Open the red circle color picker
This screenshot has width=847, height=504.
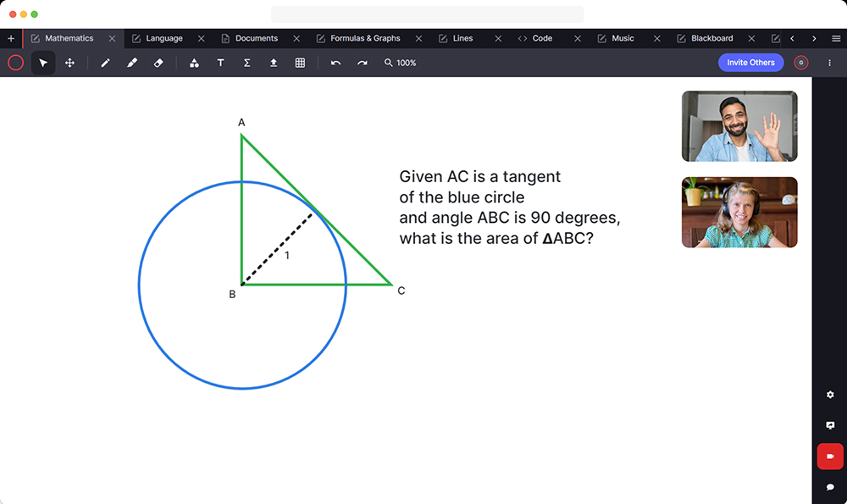pyautogui.click(x=15, y=63)
